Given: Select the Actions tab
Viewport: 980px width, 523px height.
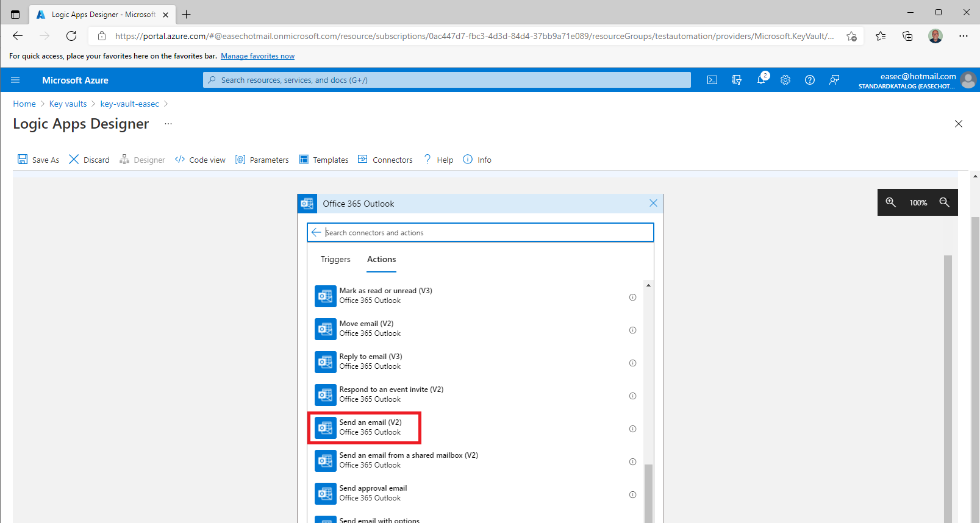Looking at the screenshot, I should 381,259.
